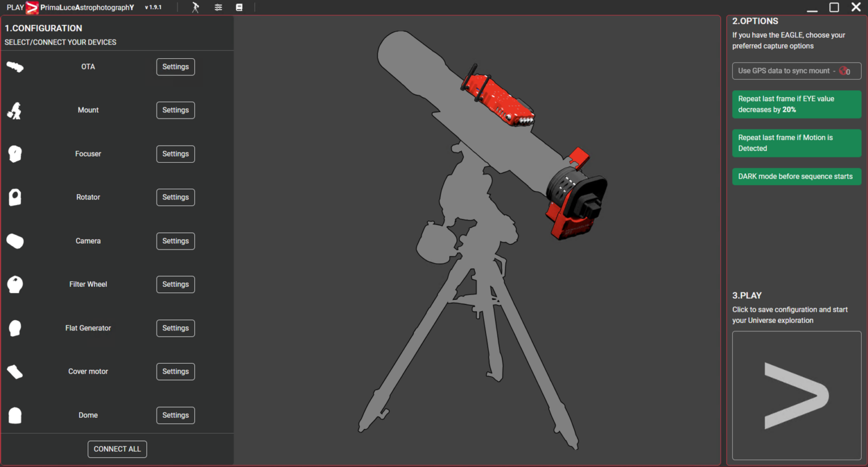Select the Camera device icon
The width and height of the screenshot is (868, 467).
pyautogui.click(x=15, y=241)
